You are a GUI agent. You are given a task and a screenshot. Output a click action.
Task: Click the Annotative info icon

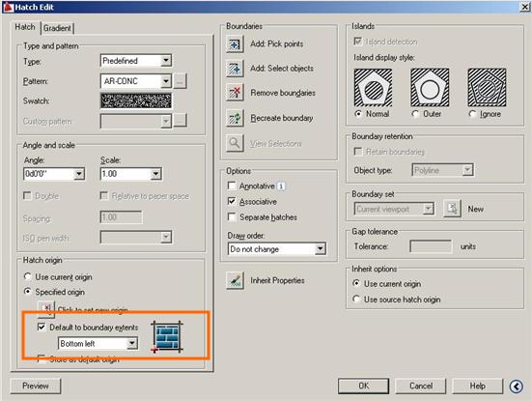tap(281, 186)
